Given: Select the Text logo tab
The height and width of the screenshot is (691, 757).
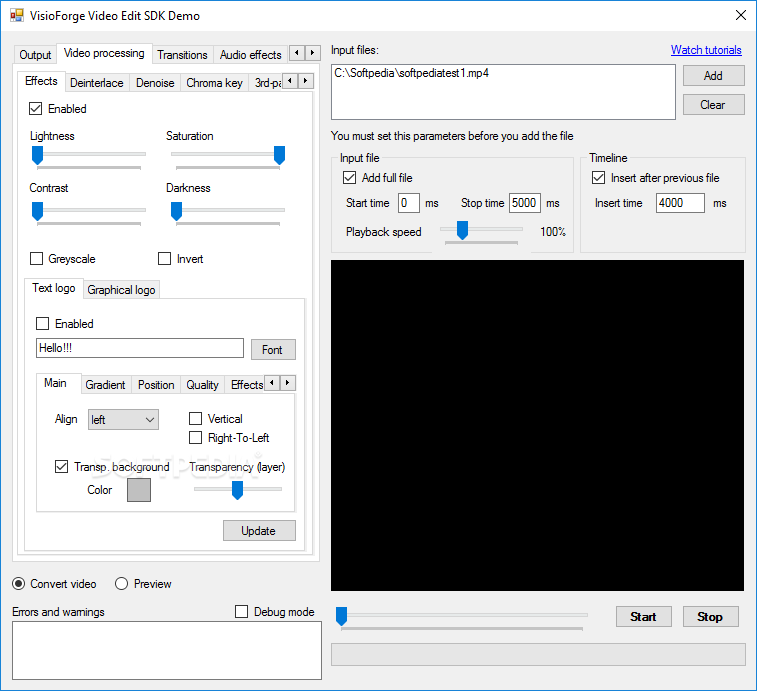Looking at the screenshot, I should 54,288.
